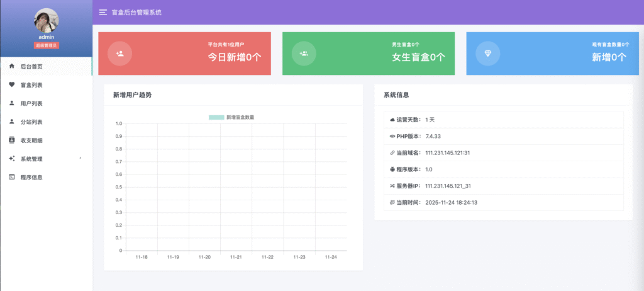Click the add-user icon in red card
Viewport: 644px width, 291px height.
(120, 53)
